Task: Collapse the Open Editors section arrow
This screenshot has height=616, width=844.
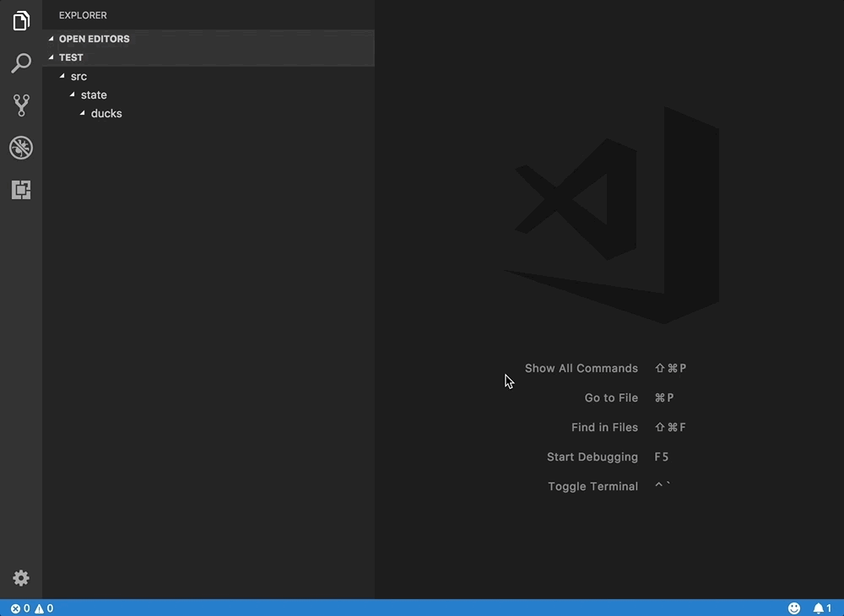Action: (x=51, y=39)
